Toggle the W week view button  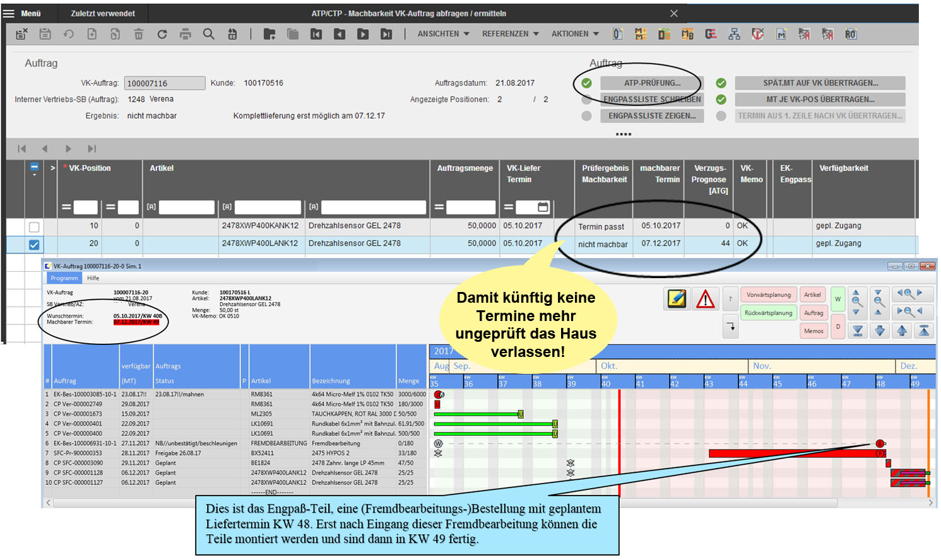click(837, 299)
